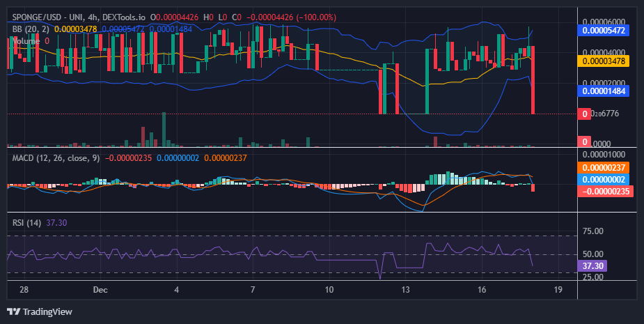Click the red current price tag 0
Viewport: 644px width, 324px height.
pos(584,114)
